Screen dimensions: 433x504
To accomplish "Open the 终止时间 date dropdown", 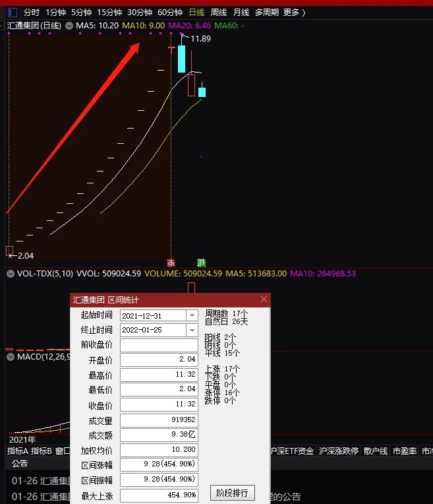I will 192,330.
